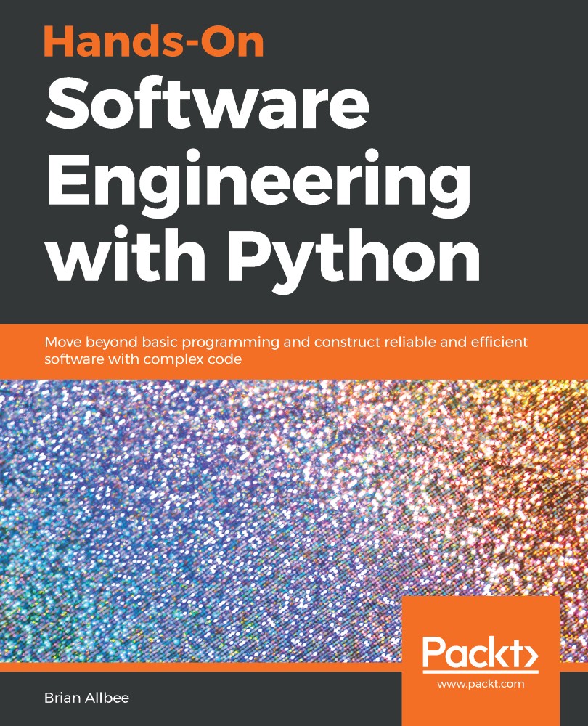Viewport: 588px width, 726px height.
Task: Click the author name 'Brian Allbee'
Action: [x=86, y=697]
